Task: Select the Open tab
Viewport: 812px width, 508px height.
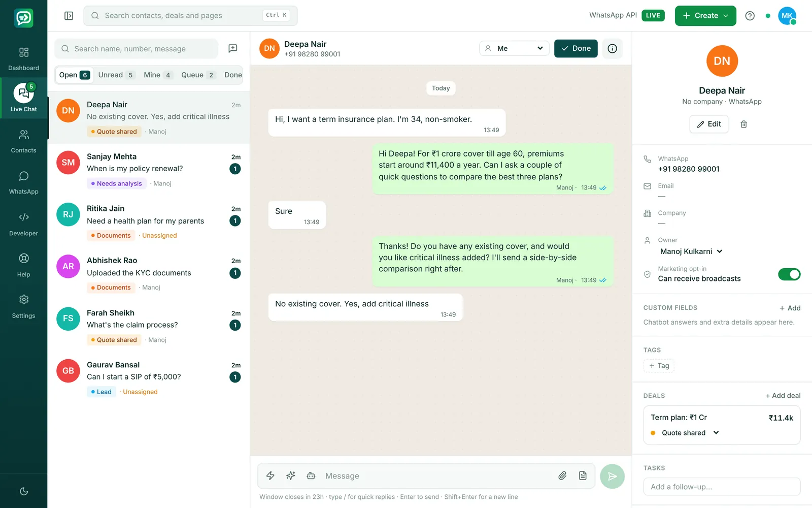Action: click(x=74, y=75)
